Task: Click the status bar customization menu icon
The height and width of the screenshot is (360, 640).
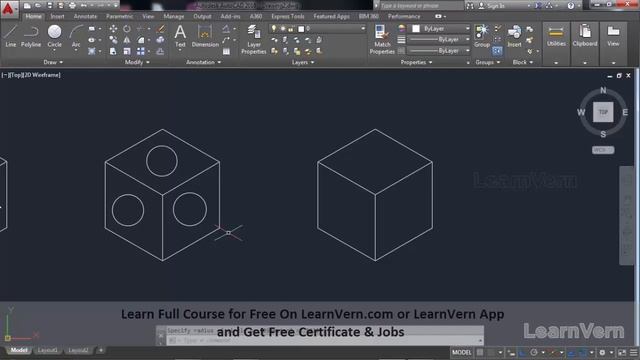Action: click(x=633, y=352)
